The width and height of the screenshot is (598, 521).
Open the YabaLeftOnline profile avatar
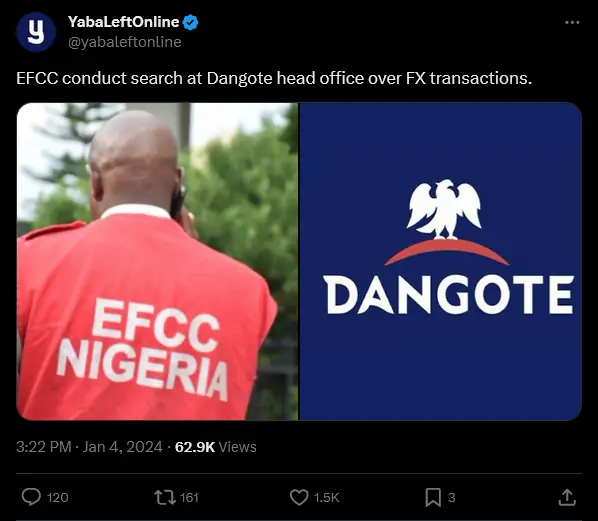(36, 32)
